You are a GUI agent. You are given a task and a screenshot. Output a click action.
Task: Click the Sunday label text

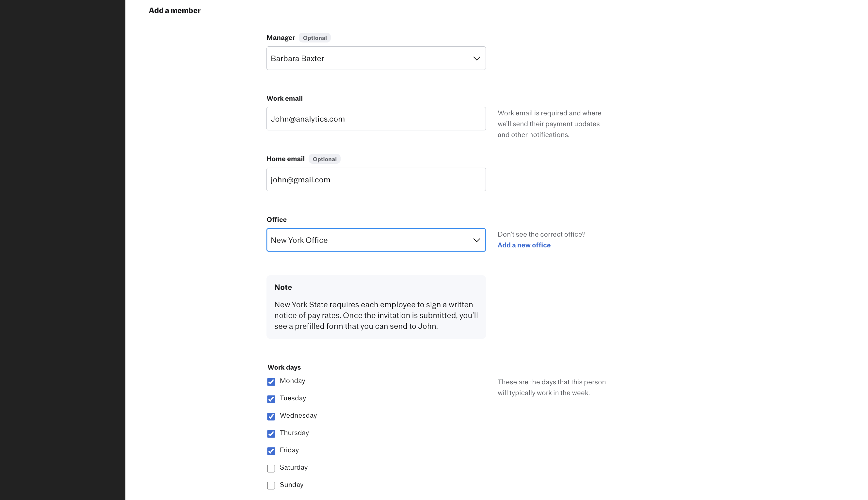[291, 485]
